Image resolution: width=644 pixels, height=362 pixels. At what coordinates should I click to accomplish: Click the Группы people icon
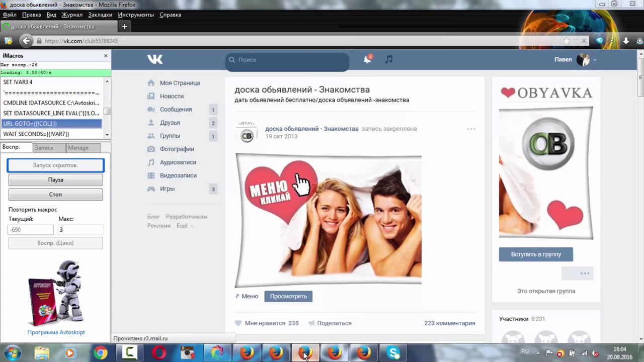[151, 136]
